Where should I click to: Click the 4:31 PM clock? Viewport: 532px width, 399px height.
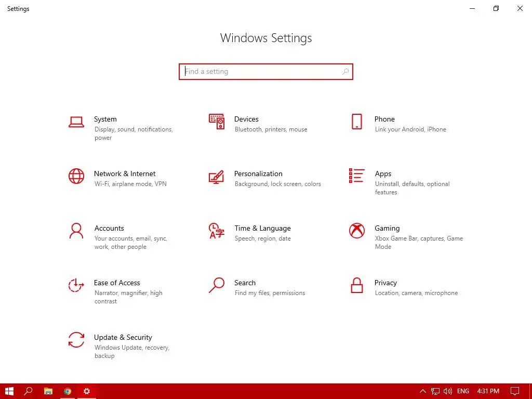pyautogui.click(x=488, y=391)
